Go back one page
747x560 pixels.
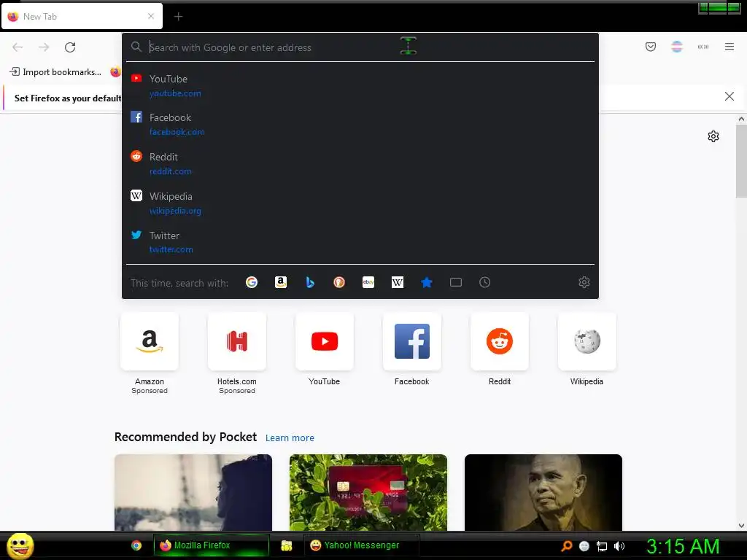click(18, 47)
